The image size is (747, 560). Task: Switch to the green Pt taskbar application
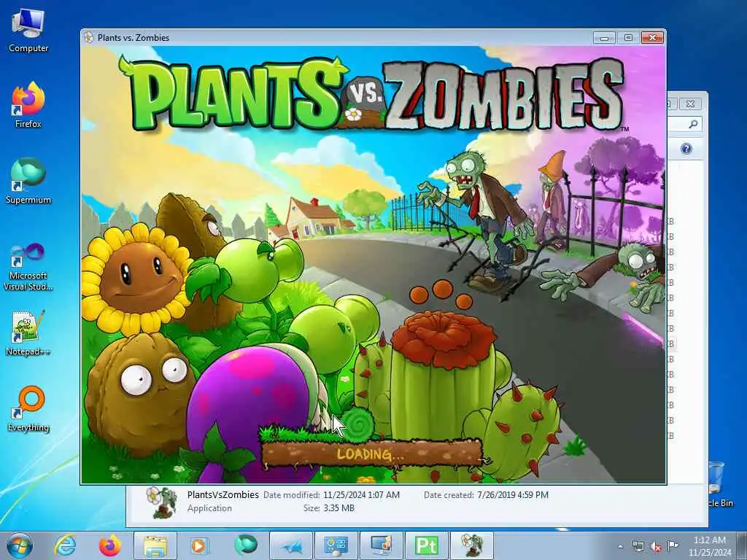pyautogui.click(x=426, y=545)
